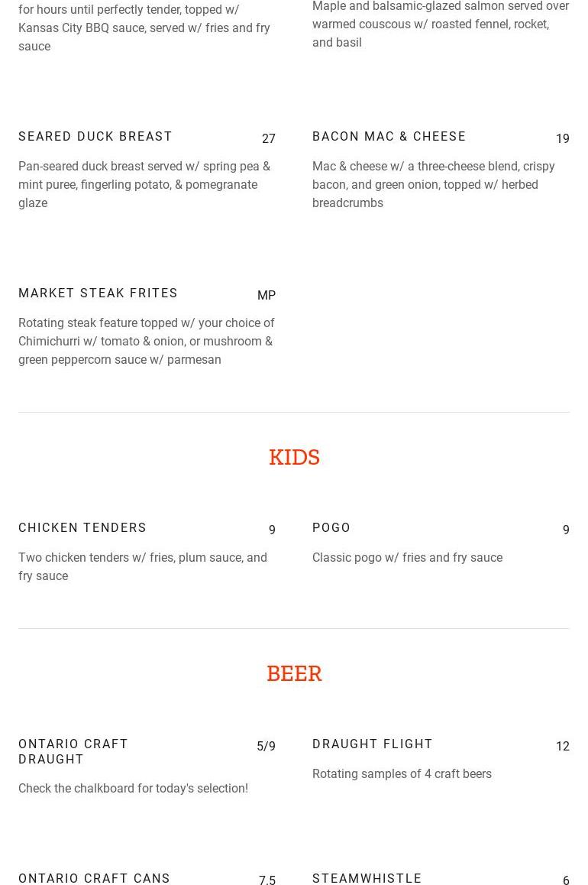Select the Seared Duck Breast menu item

(x=95, y=137)
